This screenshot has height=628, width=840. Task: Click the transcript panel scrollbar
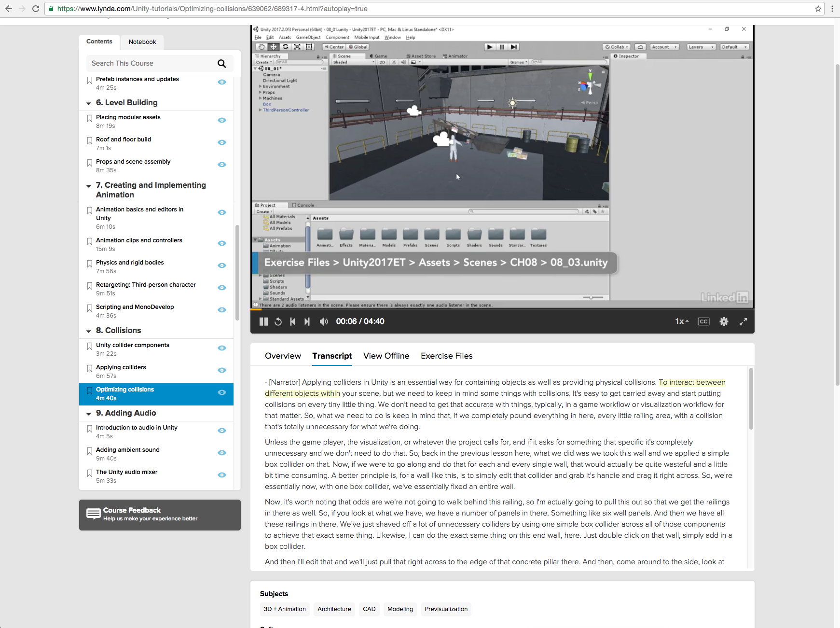pyautogui.click(x=751, y=399)
